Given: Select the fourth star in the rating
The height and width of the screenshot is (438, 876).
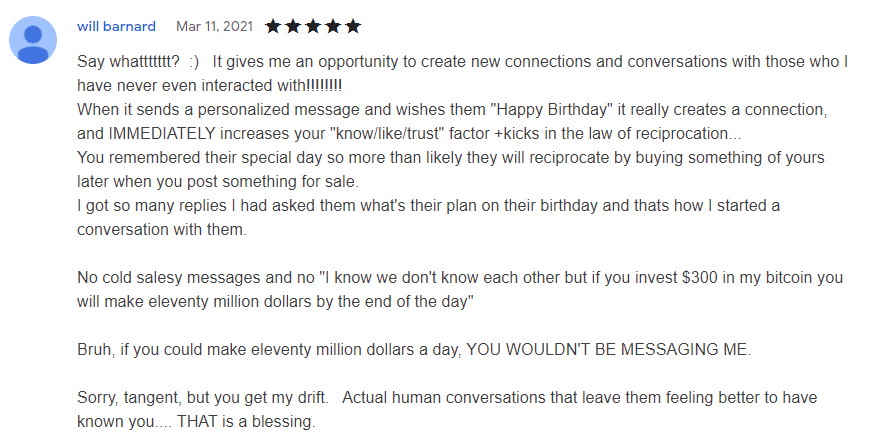Looking at the screenshot, I should (333, 26).
